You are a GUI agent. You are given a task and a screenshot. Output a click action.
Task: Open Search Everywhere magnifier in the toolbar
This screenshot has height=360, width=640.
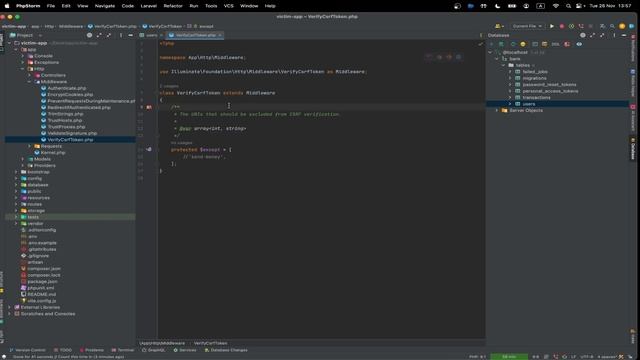(612, 26)
